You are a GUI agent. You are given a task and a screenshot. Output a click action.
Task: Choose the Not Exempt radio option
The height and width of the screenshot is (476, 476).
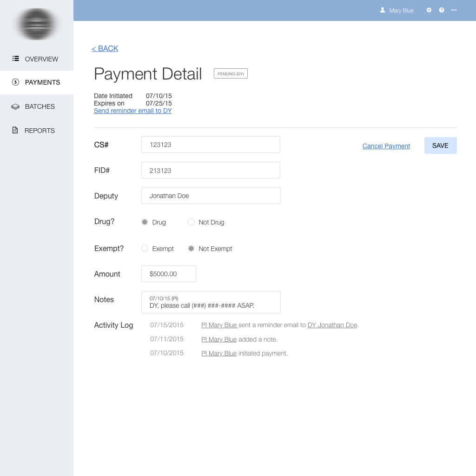[x=191, y=249]
